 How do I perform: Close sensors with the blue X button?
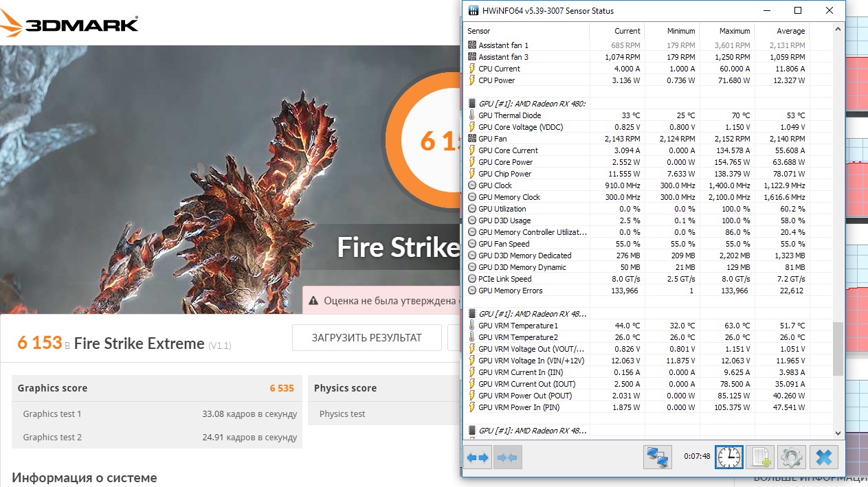823,457
